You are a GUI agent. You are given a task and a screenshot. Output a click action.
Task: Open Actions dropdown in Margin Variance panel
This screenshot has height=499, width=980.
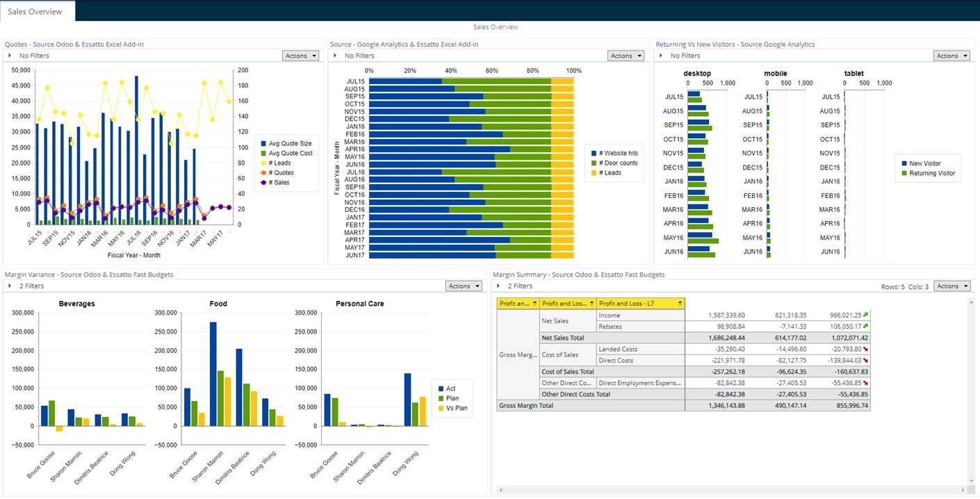(x=464, y=286)
